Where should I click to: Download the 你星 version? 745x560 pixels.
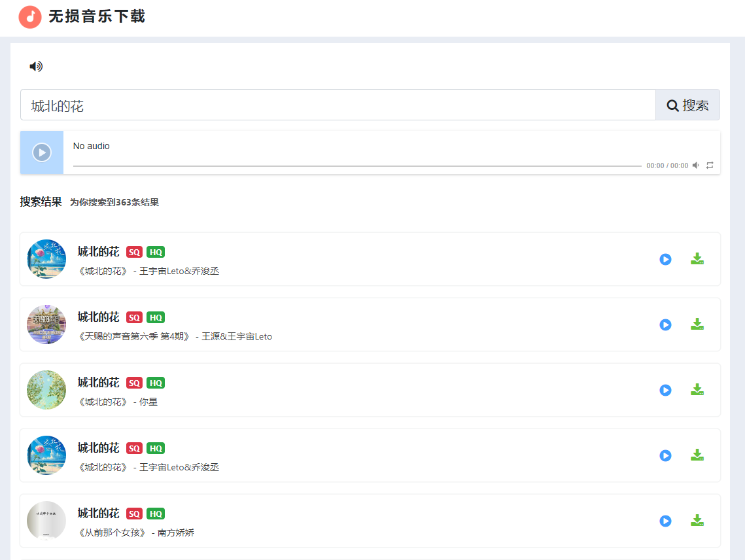tap(697, 390)
